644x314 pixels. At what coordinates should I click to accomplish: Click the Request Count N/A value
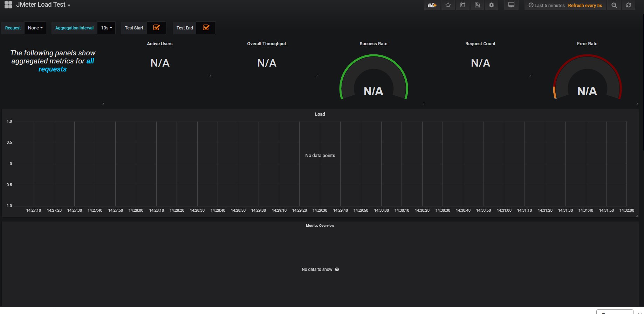480,63
